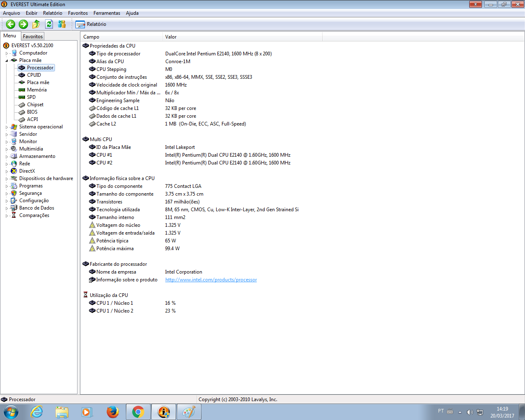Open the Ajuda menu
Image resolution: width=525 pixels, height=420 pixels.
tap(132, 13)
